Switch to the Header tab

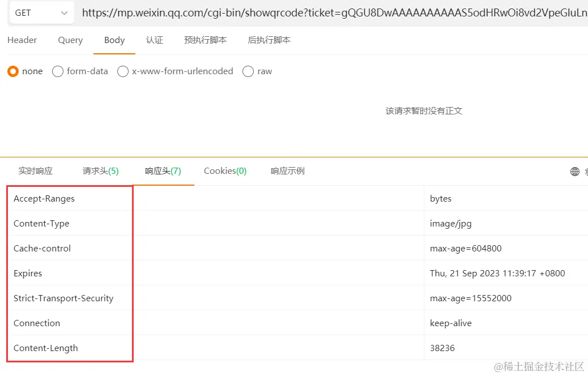(22, 40)
